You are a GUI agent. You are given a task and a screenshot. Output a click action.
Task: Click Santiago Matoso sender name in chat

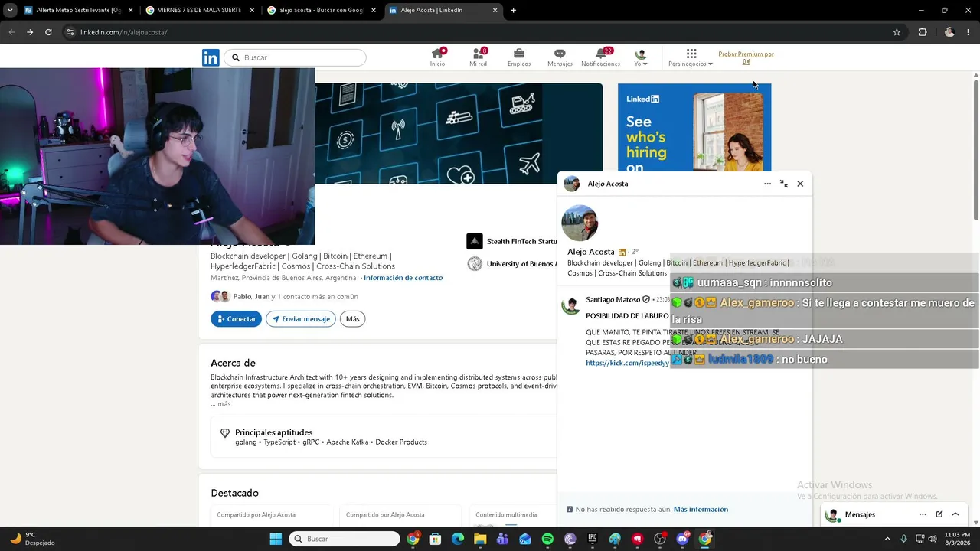pyautogui.click(x=612, y=300)
